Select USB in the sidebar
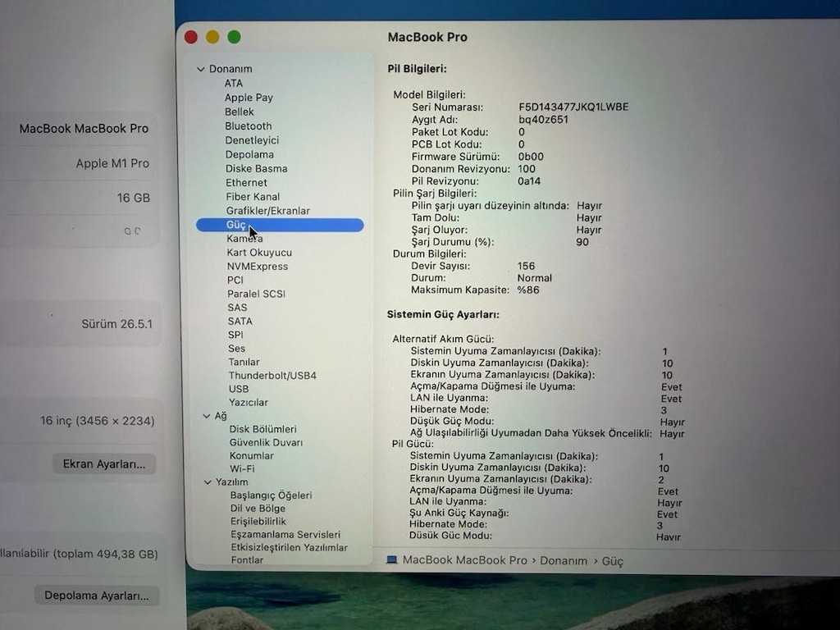 click(239, 389)
